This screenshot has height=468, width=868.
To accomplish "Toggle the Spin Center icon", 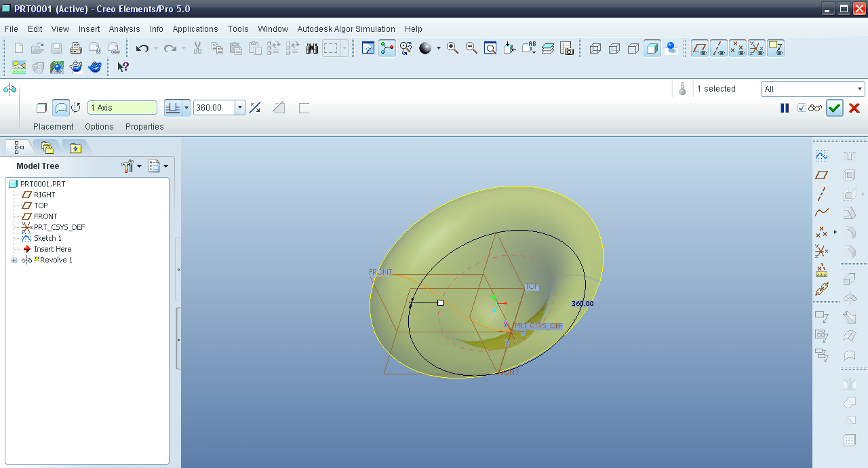I will (x=387, y=48).
